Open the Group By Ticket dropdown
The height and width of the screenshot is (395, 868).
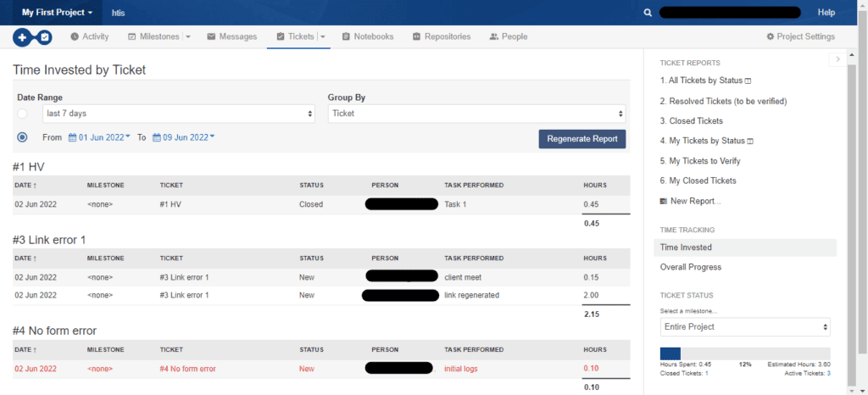(476, 114)
